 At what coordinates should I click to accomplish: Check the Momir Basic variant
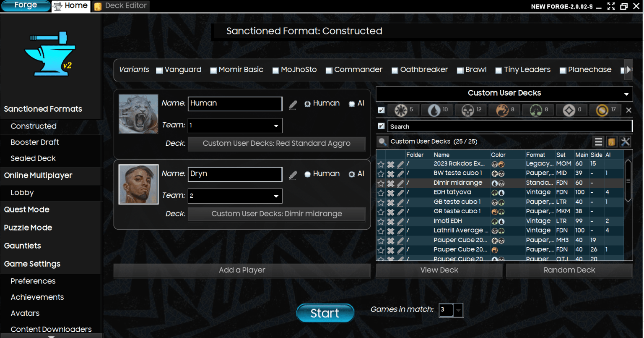(x=213, y=70)
